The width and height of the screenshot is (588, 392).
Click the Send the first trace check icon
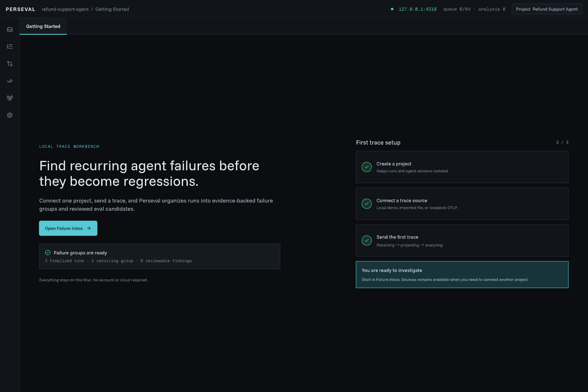pos(367,241)
